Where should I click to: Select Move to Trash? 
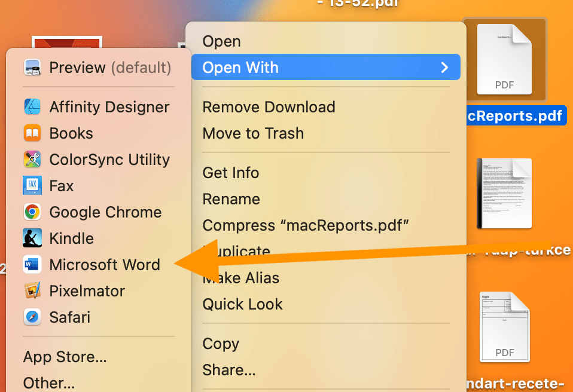(253, 134)
